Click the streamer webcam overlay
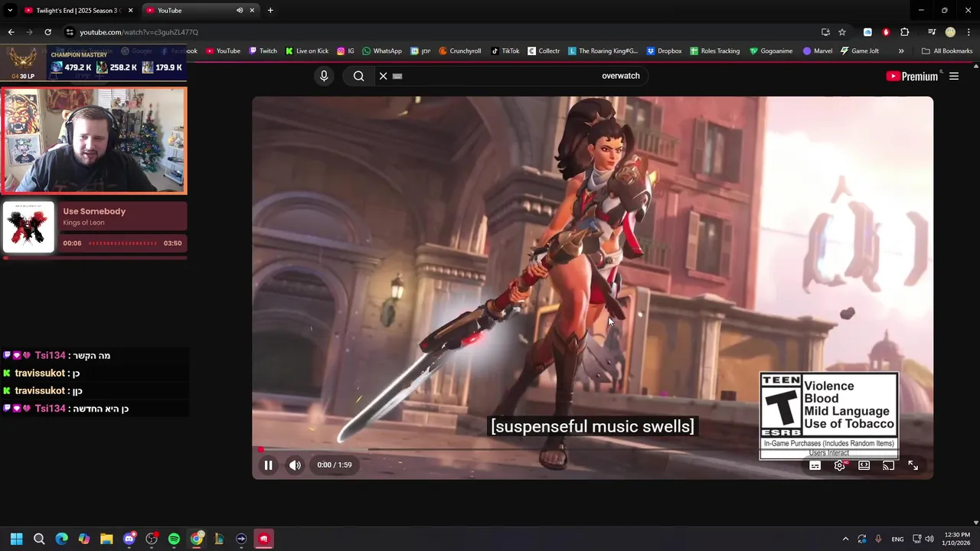Screen dimensions: 980x551 tap(93, 140)
